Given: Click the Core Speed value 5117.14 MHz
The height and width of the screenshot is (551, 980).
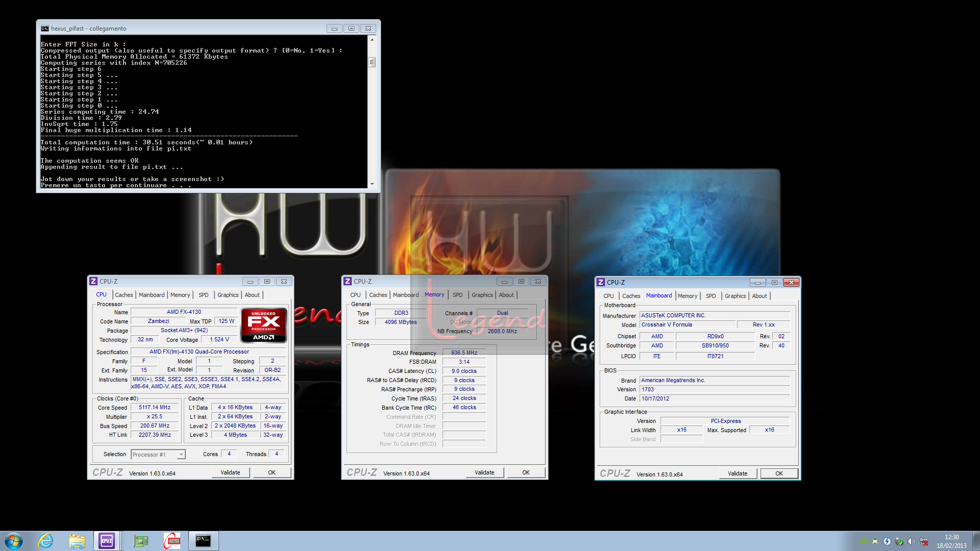Looking at the screenshot, I should point(155,407).
